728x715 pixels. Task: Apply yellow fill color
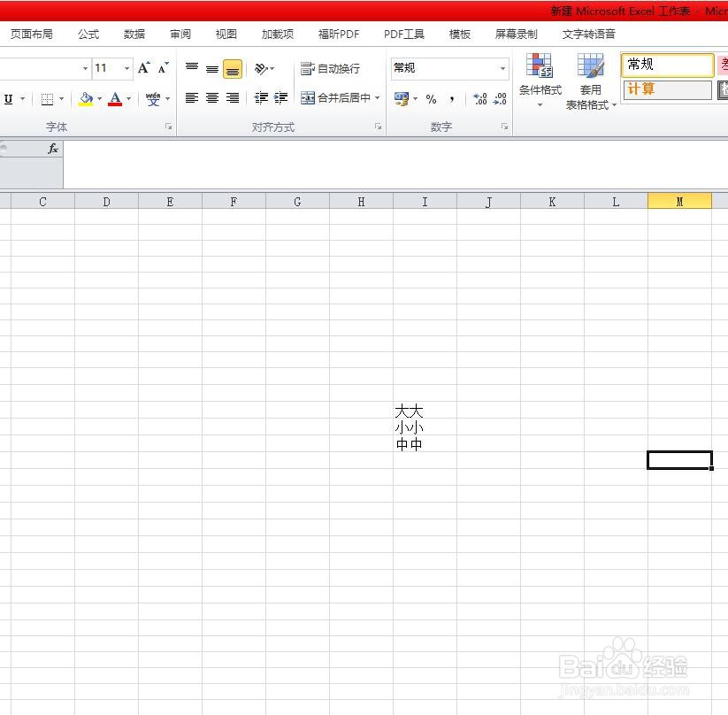pos(86,99)
